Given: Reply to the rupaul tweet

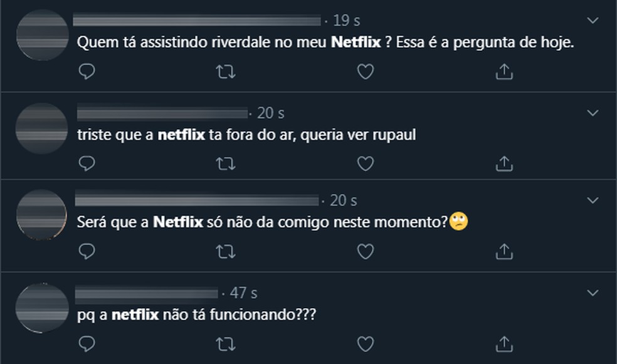Looking at the screenshot, I should [88, 164].
